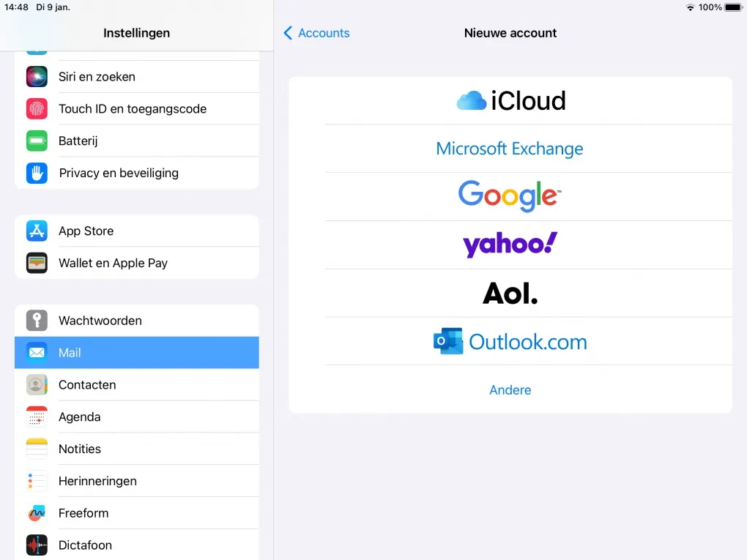Tap the Dictafoon waveform icon
This screenshot has width=747, height=560.
[x=37, y=545]
